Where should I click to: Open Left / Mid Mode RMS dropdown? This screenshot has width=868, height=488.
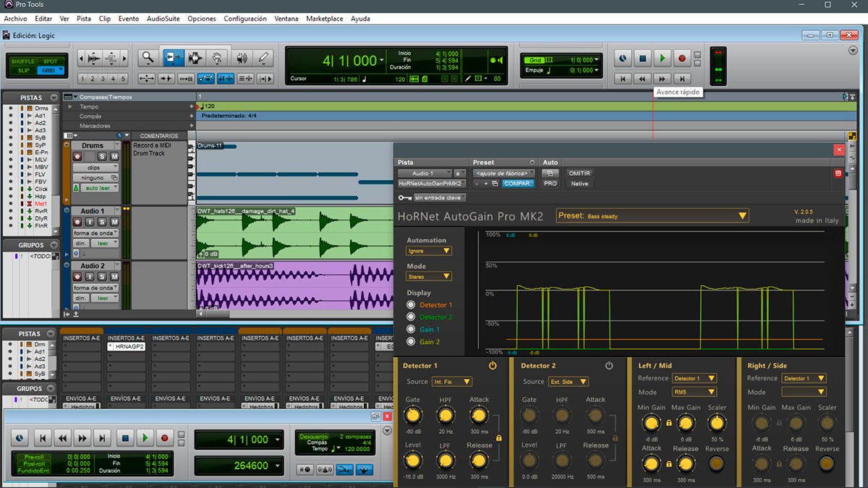pyautogui.click(x=694, y=392)
